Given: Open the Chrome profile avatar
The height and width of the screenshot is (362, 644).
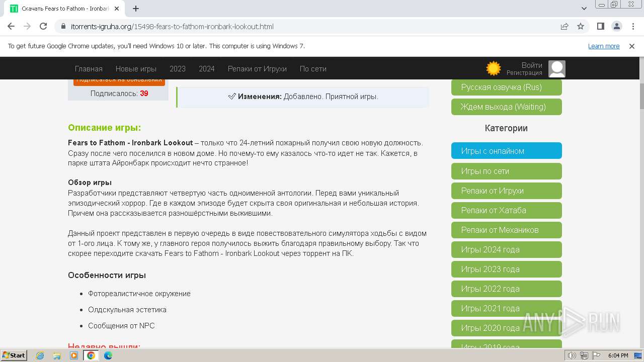Looking at the screenshot, I should click(616, 26).
